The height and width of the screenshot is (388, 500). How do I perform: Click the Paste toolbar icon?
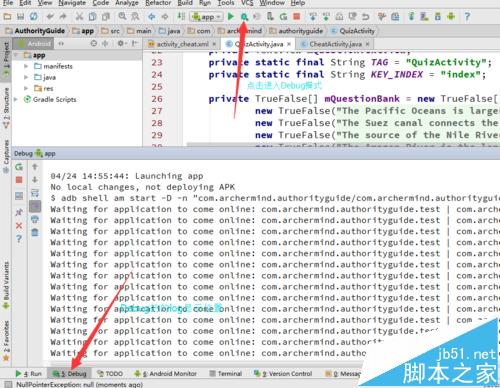pos(106,16)
